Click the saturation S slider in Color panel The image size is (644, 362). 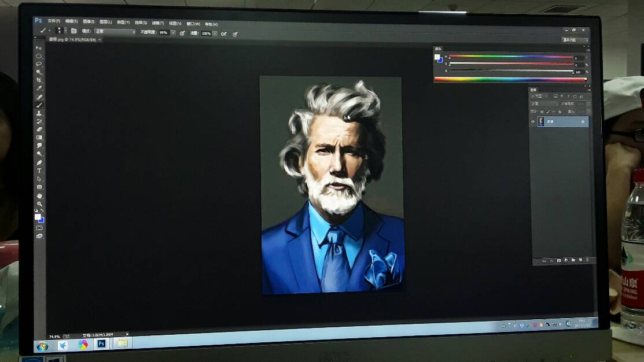[511, 64]
